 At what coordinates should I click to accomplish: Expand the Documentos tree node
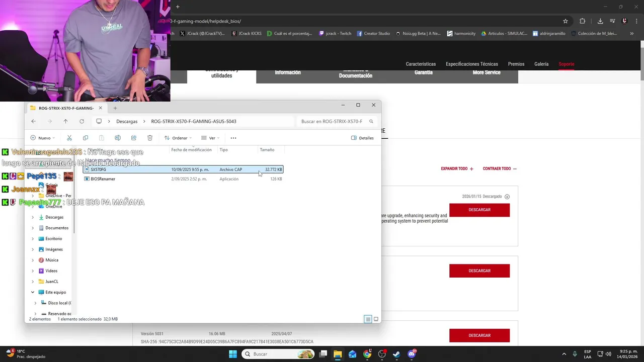pyautogui.click(x=33, y=228)
